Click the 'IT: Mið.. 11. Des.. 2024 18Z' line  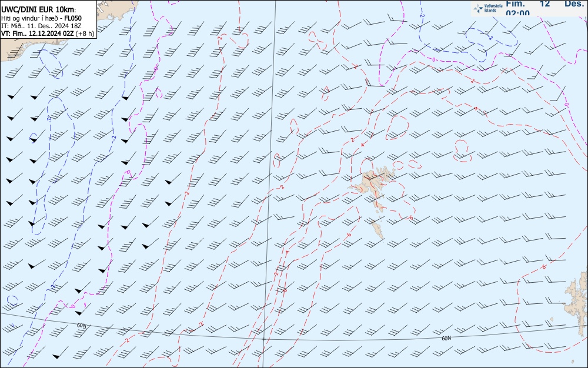click(x=41, y=26)
